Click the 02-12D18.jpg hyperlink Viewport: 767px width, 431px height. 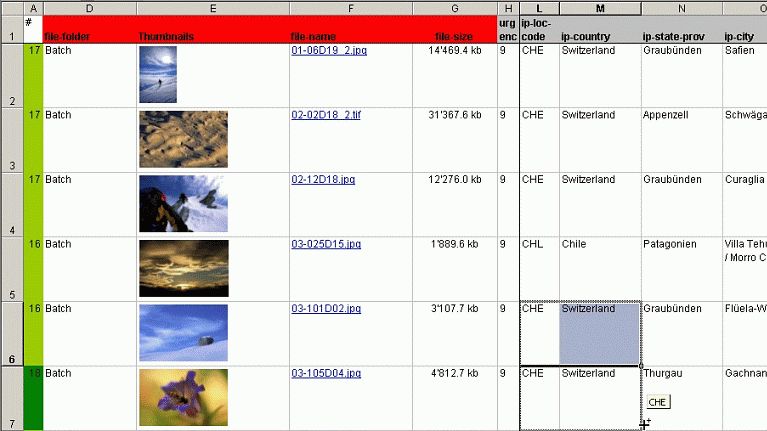tap(322, 180)
